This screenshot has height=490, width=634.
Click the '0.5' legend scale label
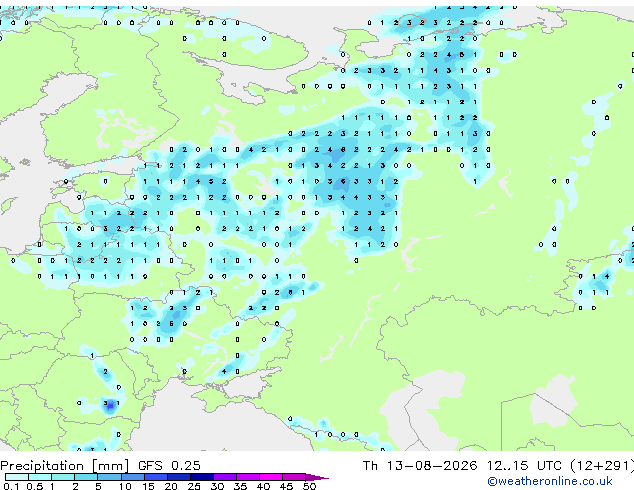click(x=35, y=486)
